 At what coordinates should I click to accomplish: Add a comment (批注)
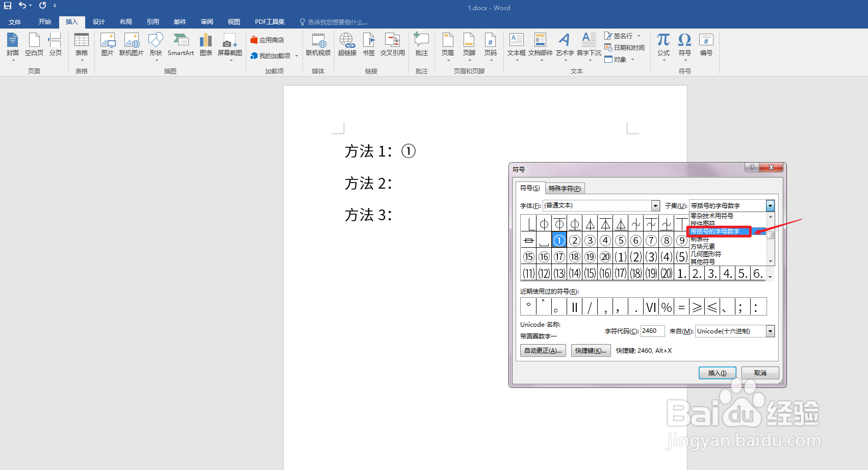click(x=422, y=45)
